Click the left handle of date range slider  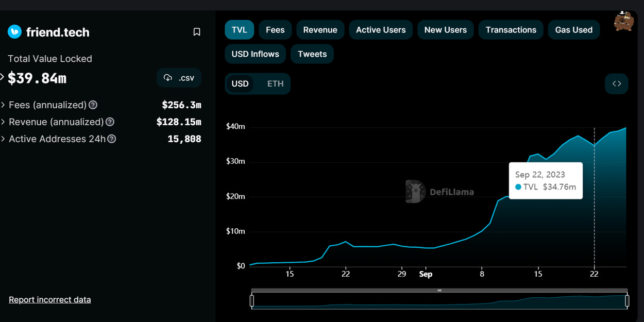[252, 301]
